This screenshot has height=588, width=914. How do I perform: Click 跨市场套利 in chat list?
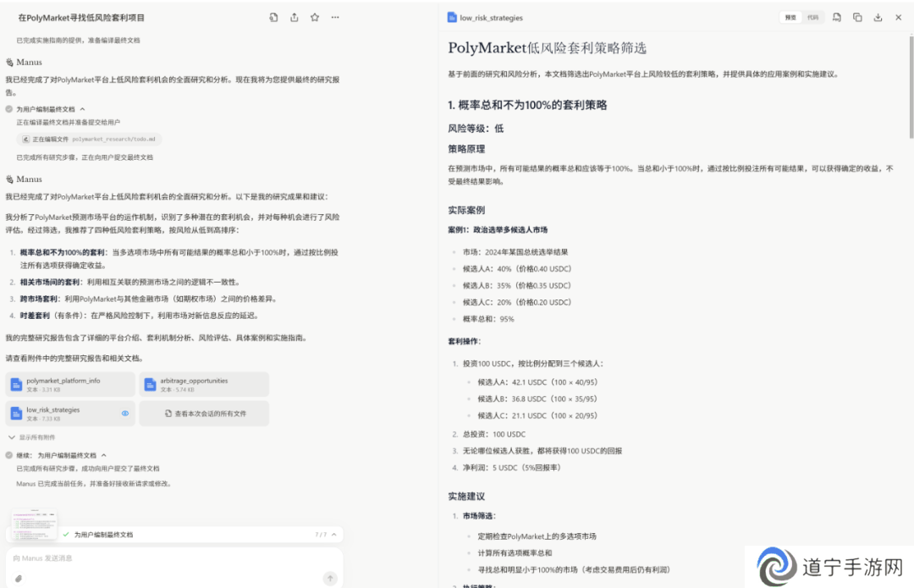(x=39, y=299)
